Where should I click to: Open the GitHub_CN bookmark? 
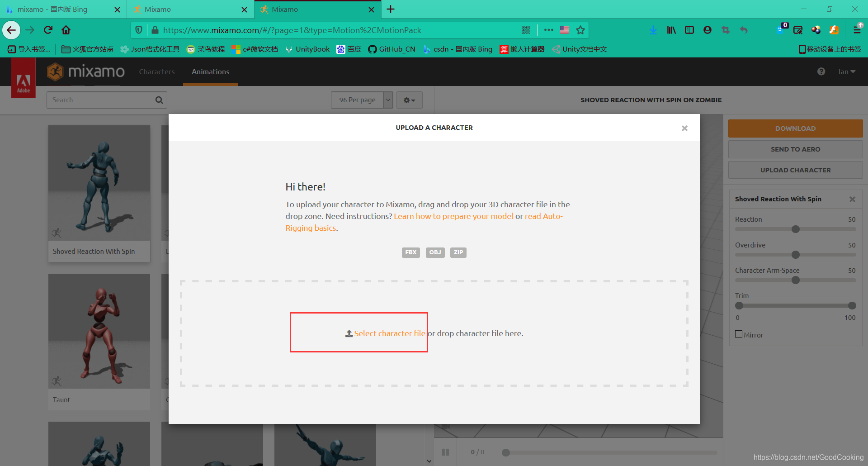392,49
